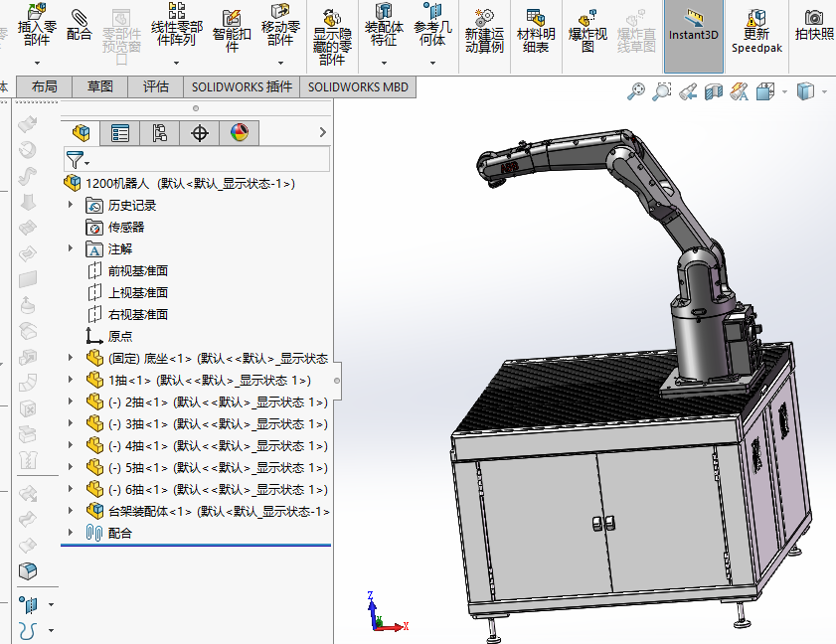The width and height of the screenshot is (836, 644).
Task: Open 装配体特征 dropdown arrow
Action: (384, 63)
